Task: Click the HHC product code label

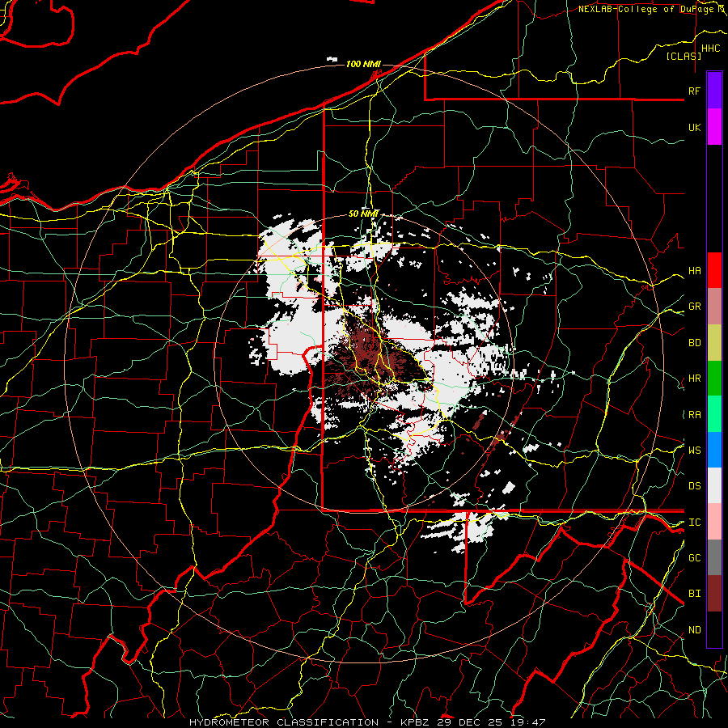Action: (x=710, y=49)
